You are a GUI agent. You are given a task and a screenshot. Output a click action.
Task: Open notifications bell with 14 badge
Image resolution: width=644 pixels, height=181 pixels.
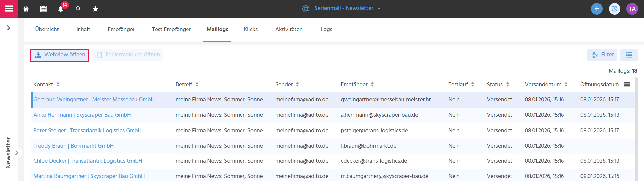pyautogui.click(x=61, y=9)
